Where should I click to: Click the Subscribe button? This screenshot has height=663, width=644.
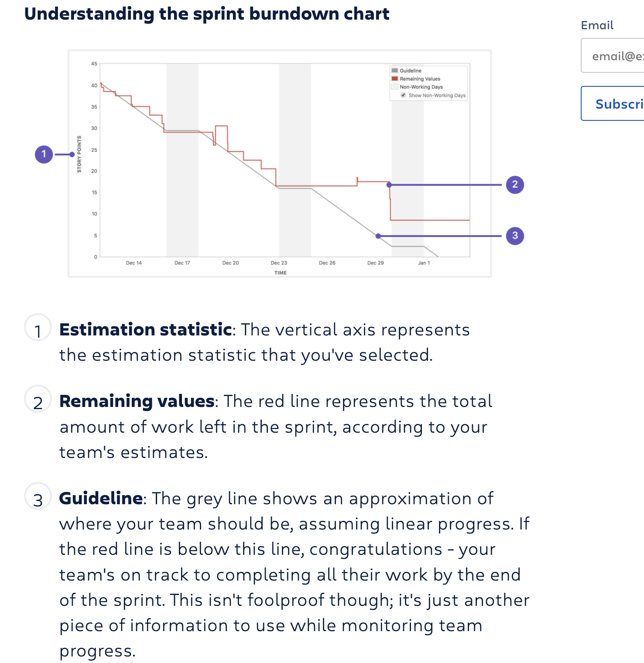click(x=619, y=103)
